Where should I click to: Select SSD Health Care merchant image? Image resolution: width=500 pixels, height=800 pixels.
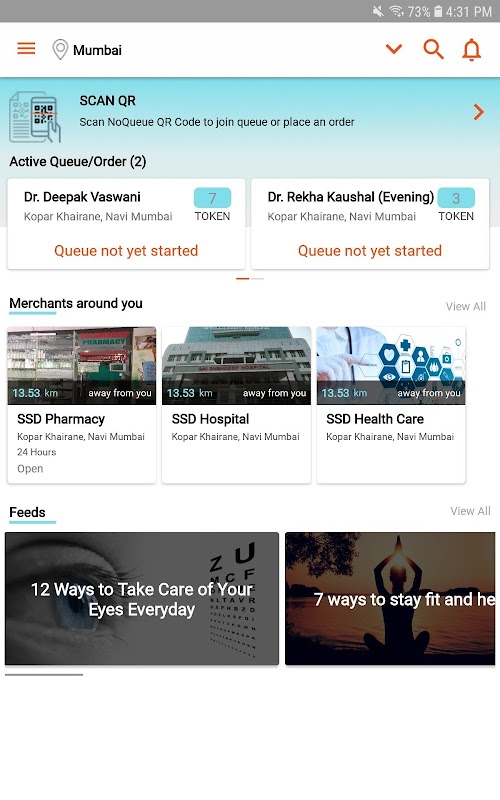click(x=391, y=366)
